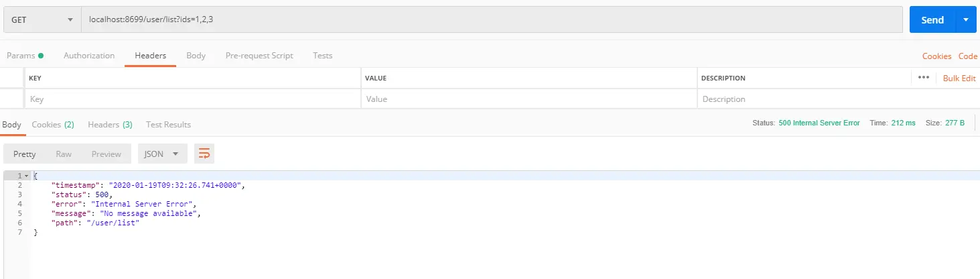Switch to the Tests tab

323,56
